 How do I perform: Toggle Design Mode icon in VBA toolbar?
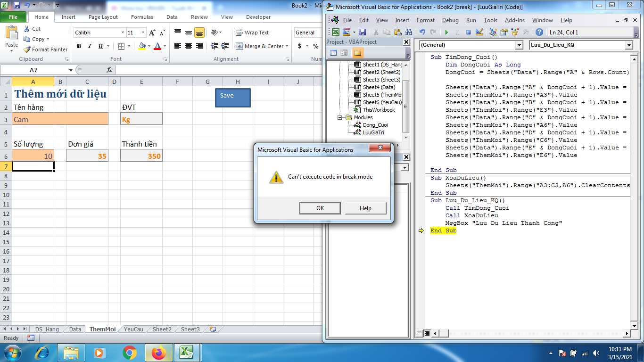(479, 32)
